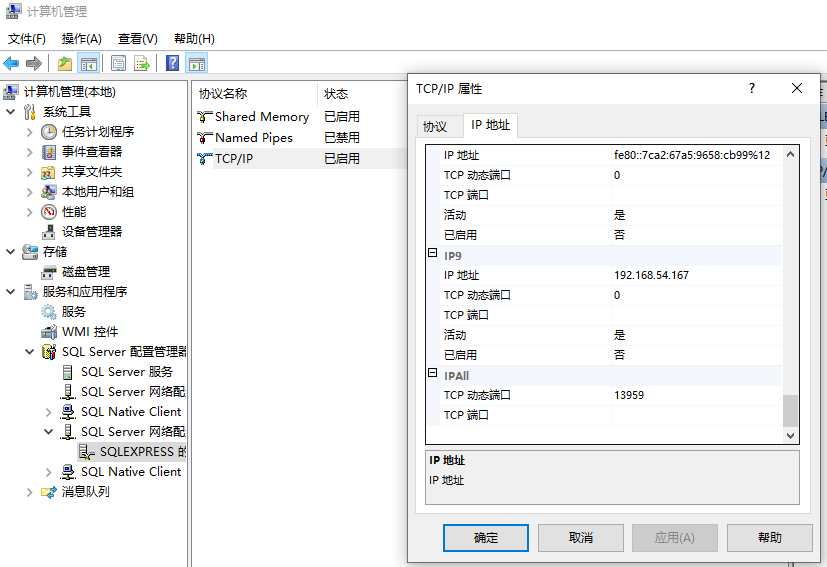Click the Up one level folder icon

point(65,64)
